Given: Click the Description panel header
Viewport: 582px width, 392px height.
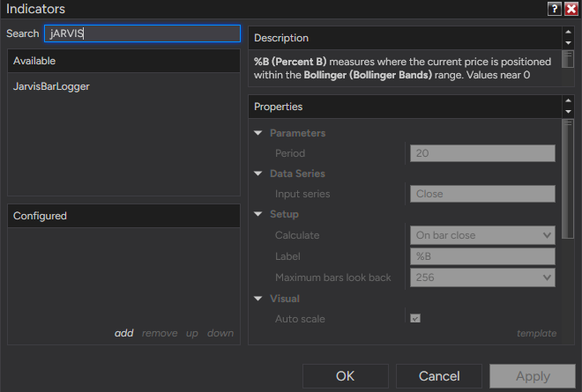Looking at the screenshot, I should pyautogui.click(x=405, y=38).
